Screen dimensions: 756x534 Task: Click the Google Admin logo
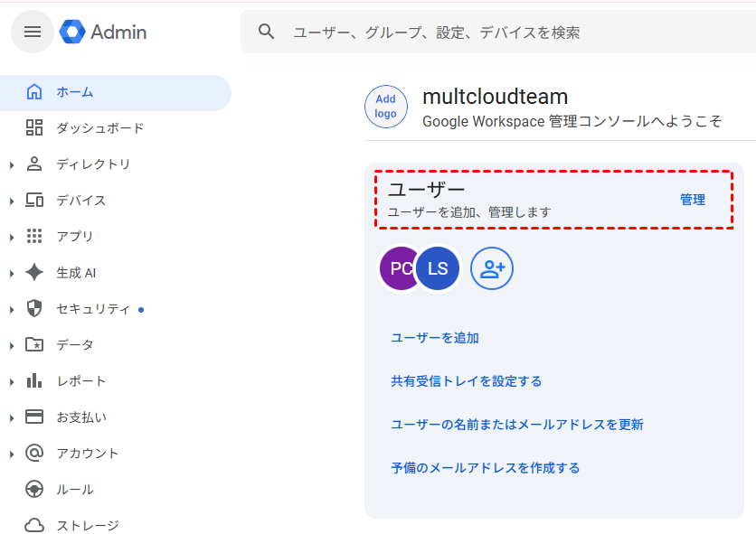click(x=103, y=32)
